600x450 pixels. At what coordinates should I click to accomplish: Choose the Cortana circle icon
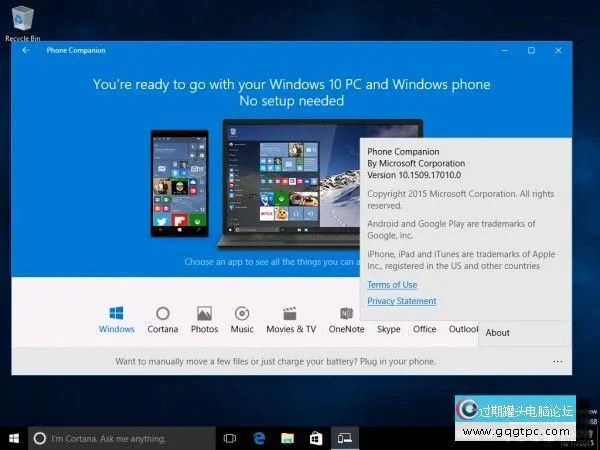point(163,313)
